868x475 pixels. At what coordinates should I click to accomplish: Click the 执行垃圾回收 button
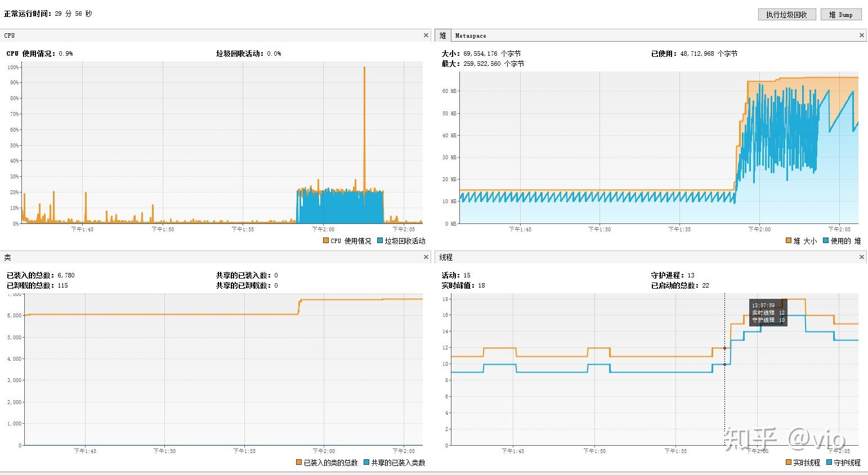(x=787, y=14)
